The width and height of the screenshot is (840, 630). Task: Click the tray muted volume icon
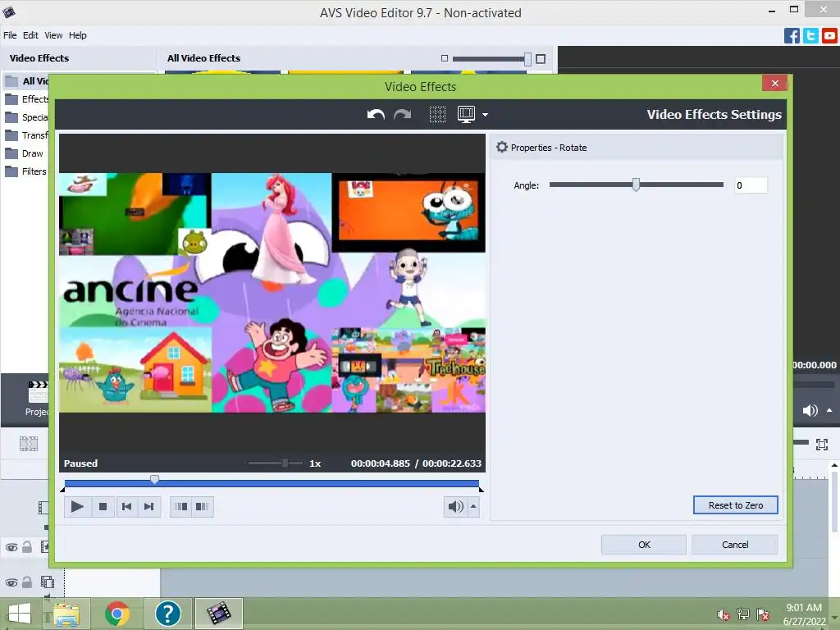point(724,614)
